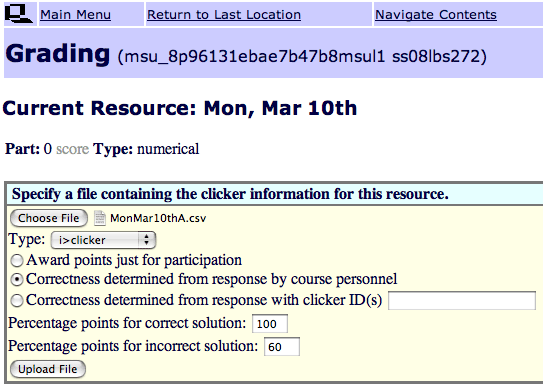Click the stepper arrows of the Type selector
The width and height of the screenshot is (543, 387).
(146, 240)
